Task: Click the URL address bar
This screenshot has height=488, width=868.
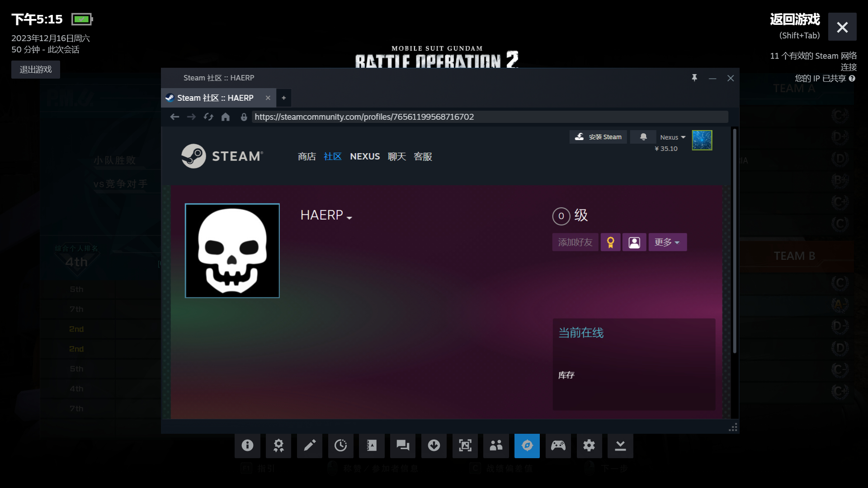Action: [490, 117]
